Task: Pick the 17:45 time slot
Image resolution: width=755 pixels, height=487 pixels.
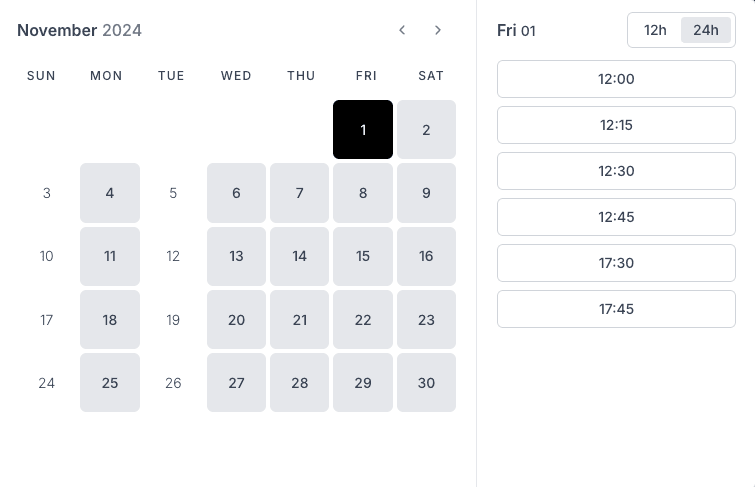Action: pyautogui.click(x=616, y=309)
